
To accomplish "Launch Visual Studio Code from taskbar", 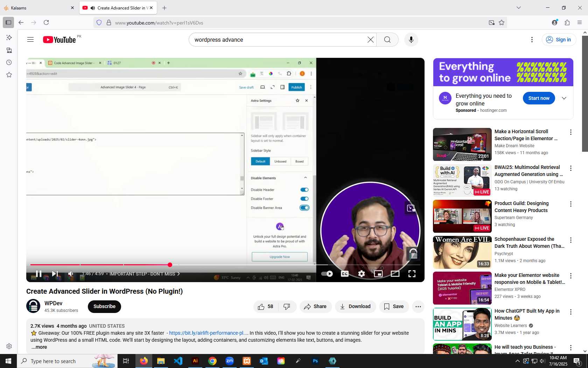I will tap(178, 361).
